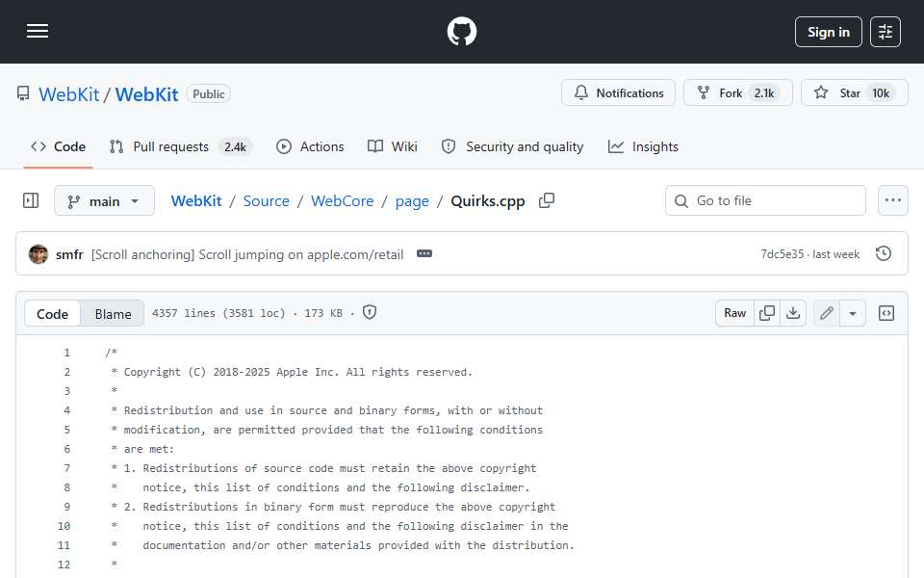Image resolution: width=924 pixels, height=578 pixels.
Task: Open the hamburger navigation menu
Action: 38,31
